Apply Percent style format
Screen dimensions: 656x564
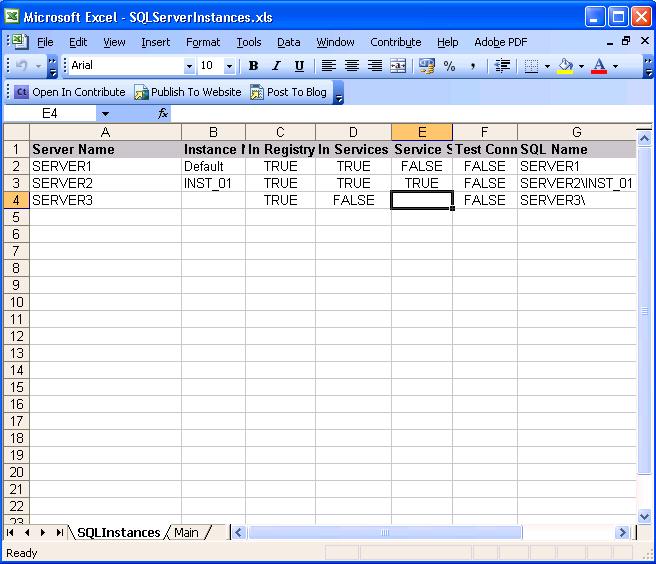click(450, 66)
